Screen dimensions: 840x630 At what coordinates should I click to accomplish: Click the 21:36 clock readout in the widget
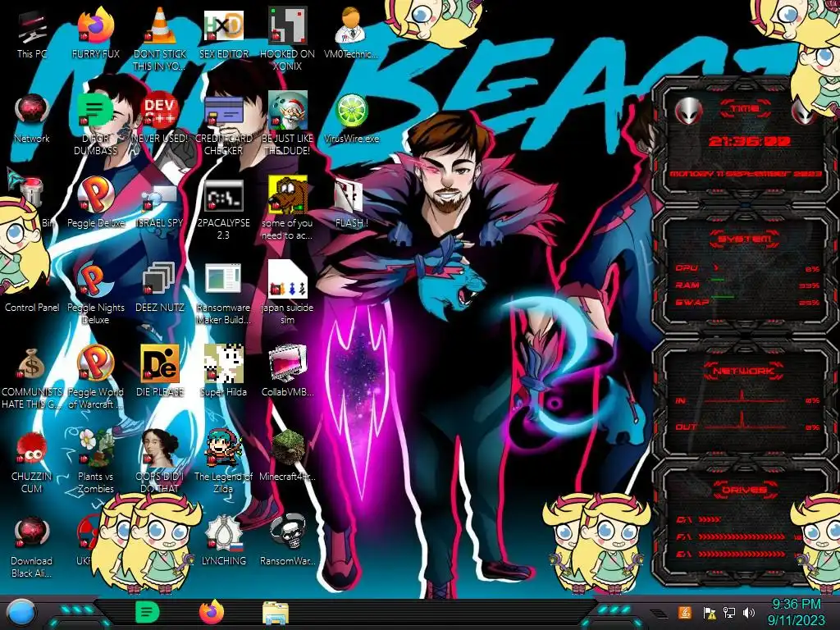click(x=750, y=141)
